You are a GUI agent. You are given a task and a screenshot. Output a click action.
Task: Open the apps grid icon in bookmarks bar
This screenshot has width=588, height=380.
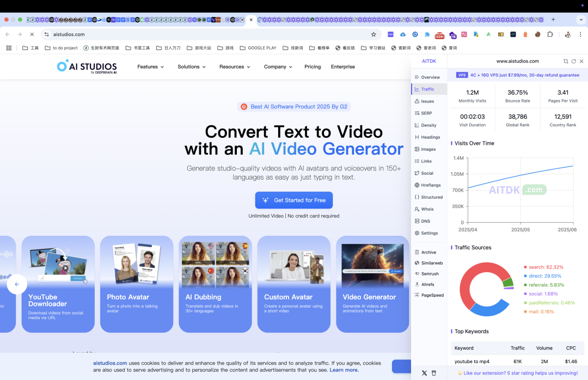coord(9,48)
